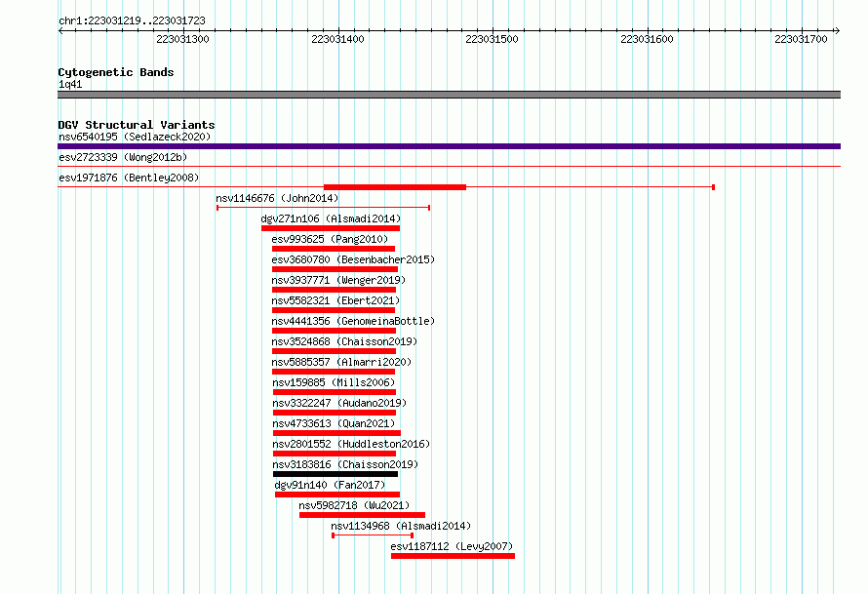Click nsv1134968 (Alsmadi2014) label
Screen dimensions: 868x594
pyautogui.click(x=401, y=526)
